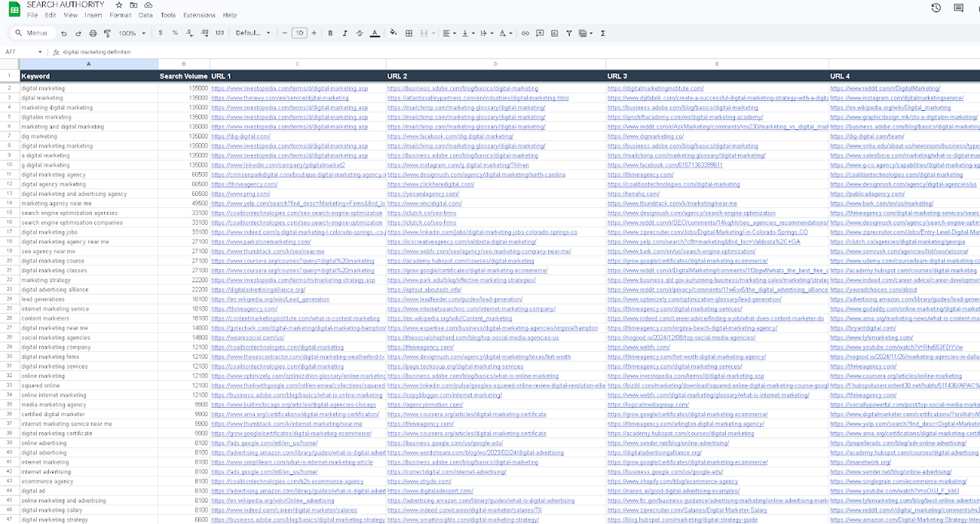Toggle Bold formatting
Viewport: 980px width, 524px height.
pyautogui.click(x=330, y=33)
